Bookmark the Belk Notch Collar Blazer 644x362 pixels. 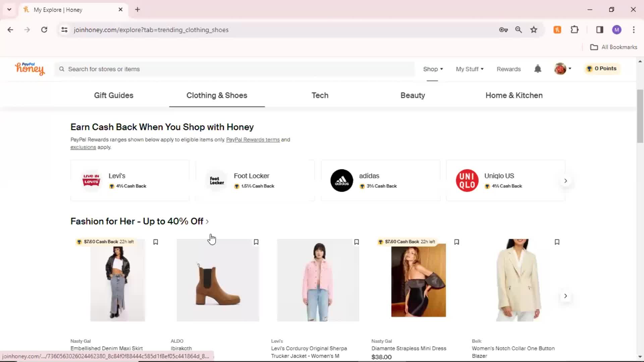pos(557,242)
